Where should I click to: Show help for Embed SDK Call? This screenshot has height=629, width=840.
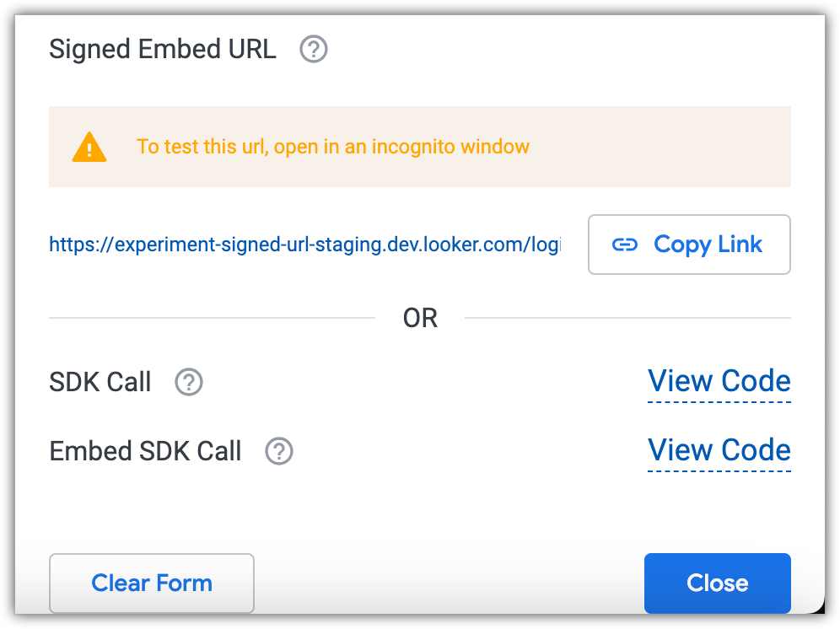pyautogui.click(x=279, y=451)
